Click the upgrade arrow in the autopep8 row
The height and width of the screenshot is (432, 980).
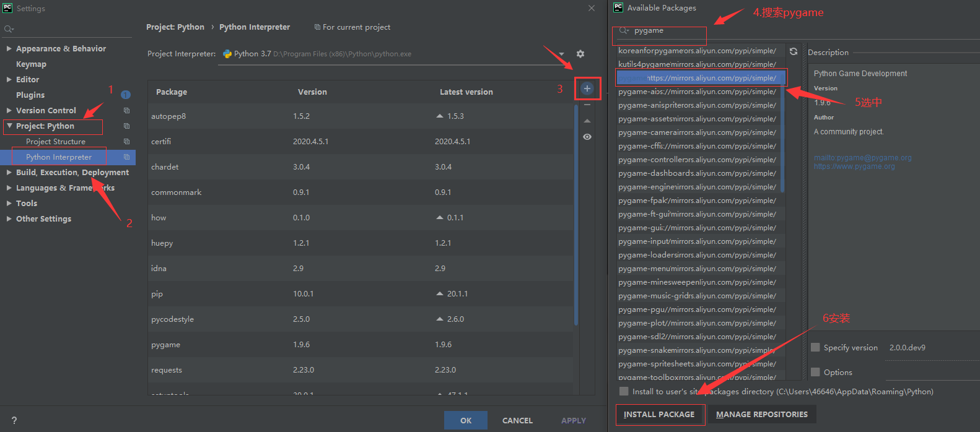pyautogui.click(x=440, y=116)
